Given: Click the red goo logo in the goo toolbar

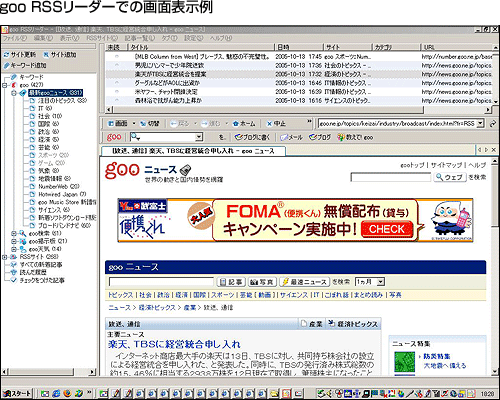Looking at the screenshot, I should [114, 137].
